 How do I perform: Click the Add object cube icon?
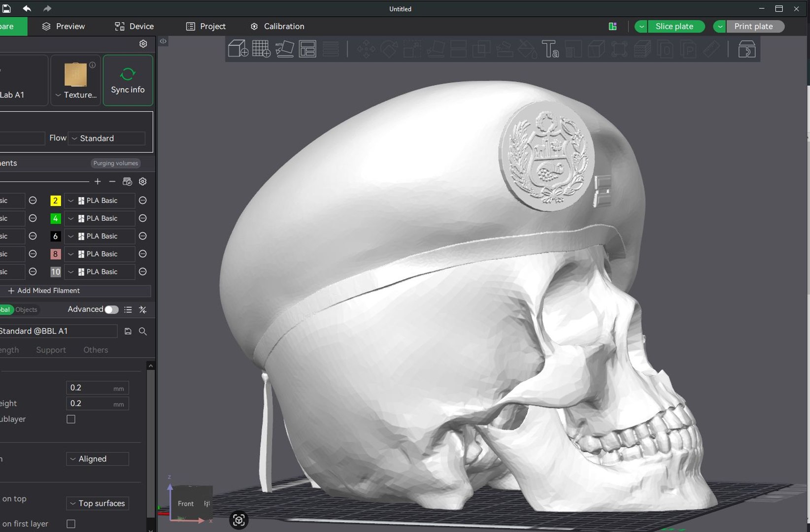(238, 49)
